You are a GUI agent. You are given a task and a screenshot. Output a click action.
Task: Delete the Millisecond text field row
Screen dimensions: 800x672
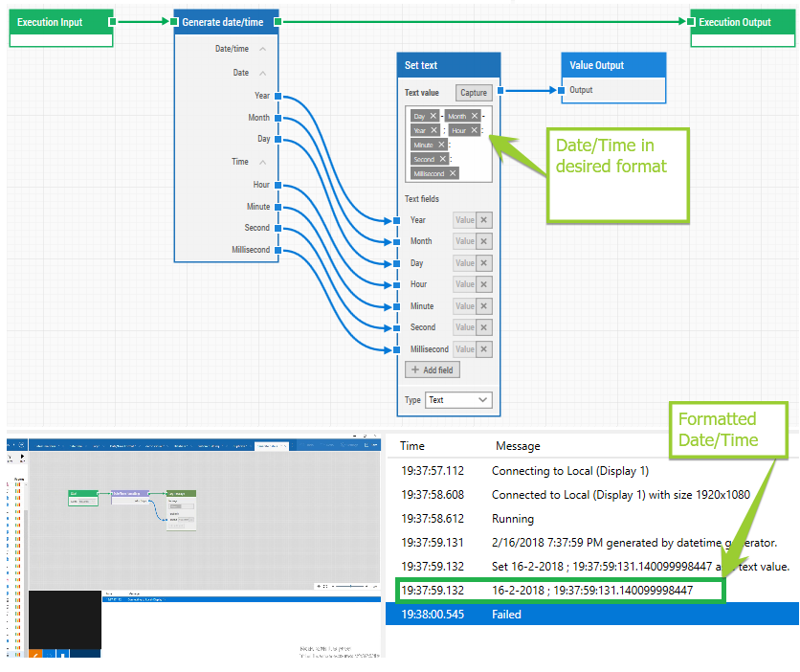pyautogui.click(x=484, y=349)
